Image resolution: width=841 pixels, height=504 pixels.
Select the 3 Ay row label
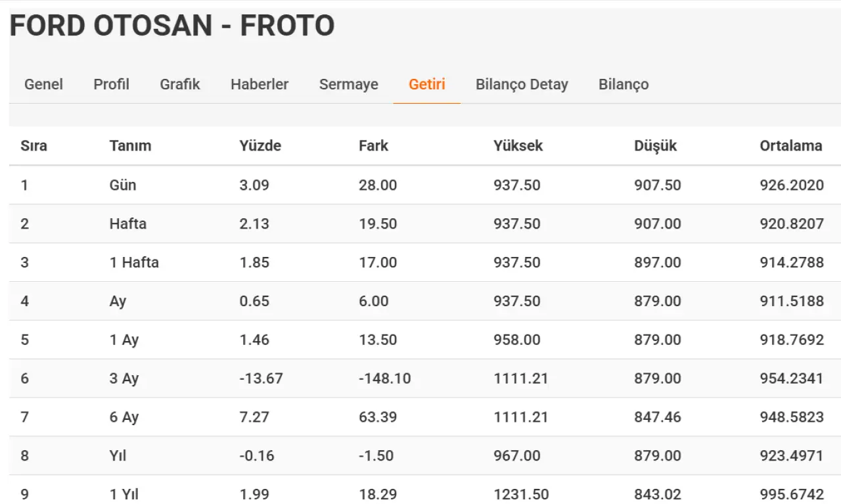pos(124,378)
